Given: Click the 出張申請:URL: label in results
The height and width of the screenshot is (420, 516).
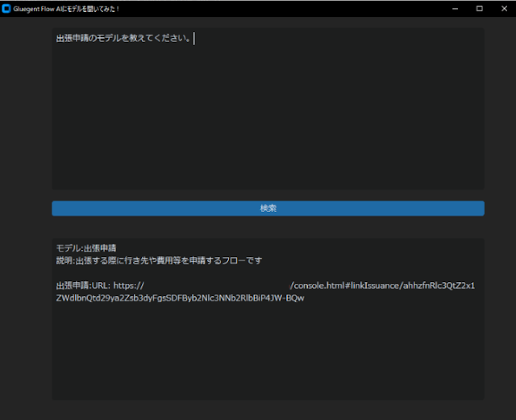Looking at the screenshot, I should [82, 285].
